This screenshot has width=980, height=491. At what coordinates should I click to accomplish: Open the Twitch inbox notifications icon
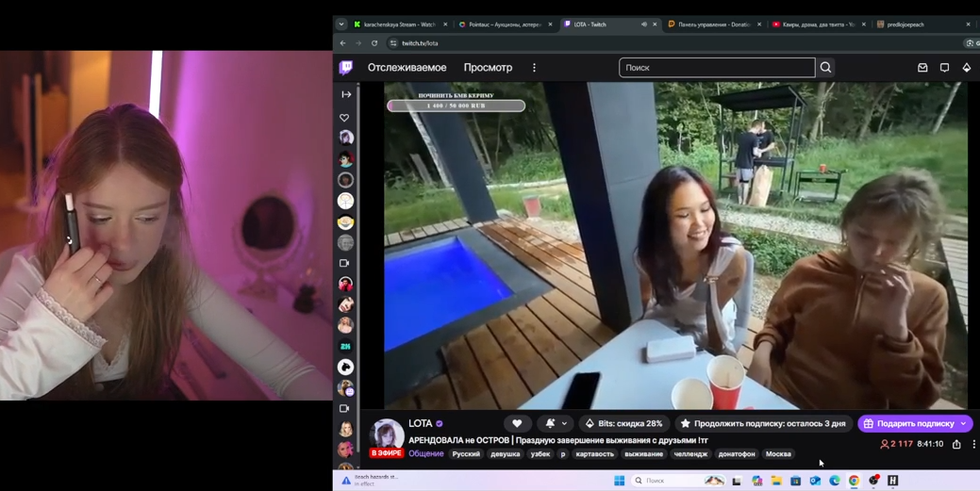pyautogui.click(x=922, y=68)
